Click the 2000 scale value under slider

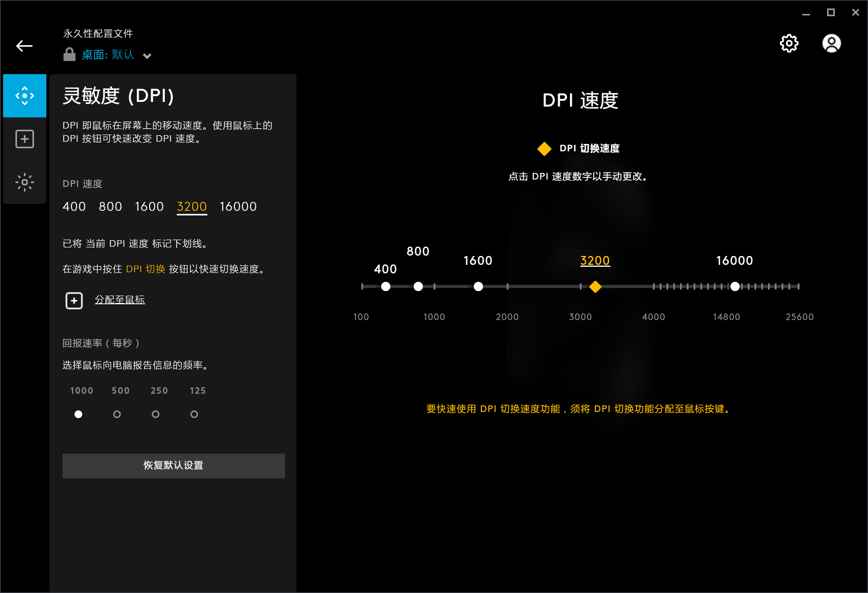[x=507, y=317]
